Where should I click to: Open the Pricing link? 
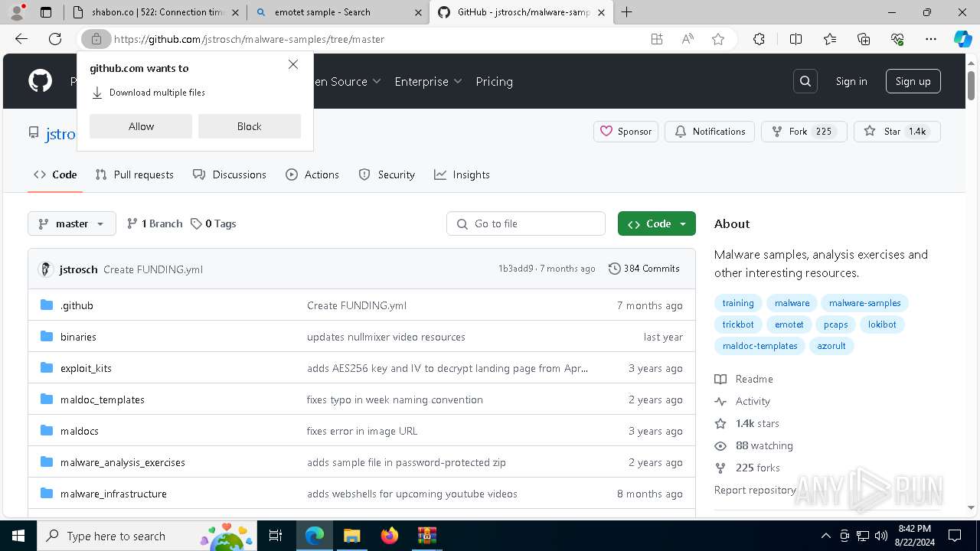494,81
